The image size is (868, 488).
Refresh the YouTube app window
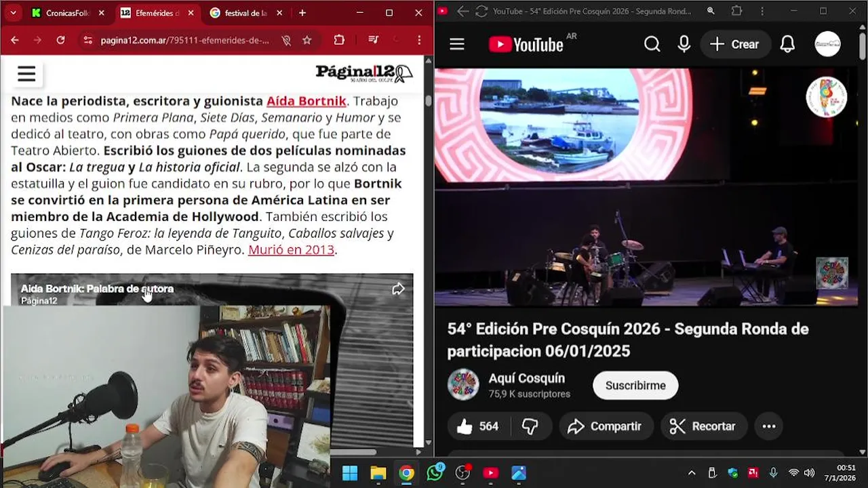pyautogui.click(x=481, y=11)
